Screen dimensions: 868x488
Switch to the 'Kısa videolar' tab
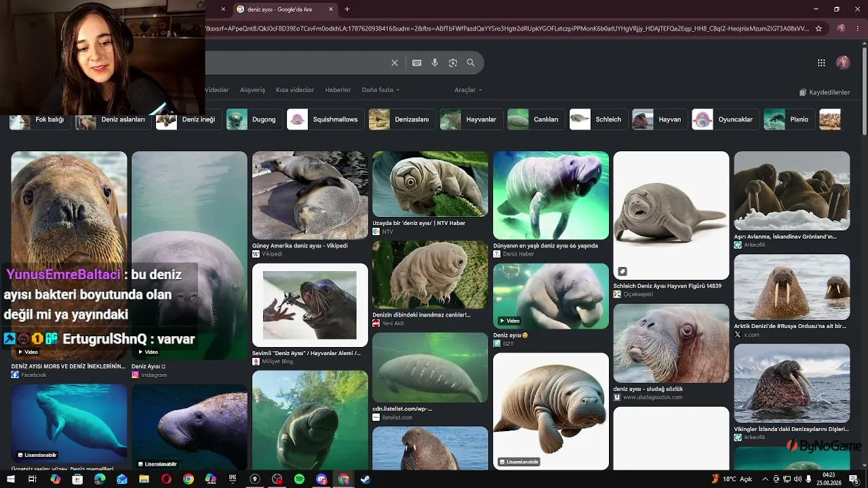pyautogui.click(x=295, y=90)
